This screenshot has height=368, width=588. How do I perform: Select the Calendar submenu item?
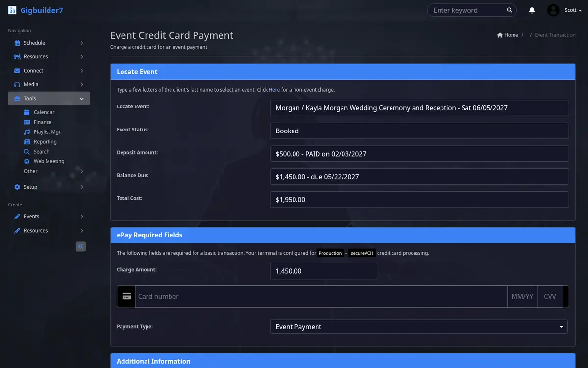pos(44,112)
